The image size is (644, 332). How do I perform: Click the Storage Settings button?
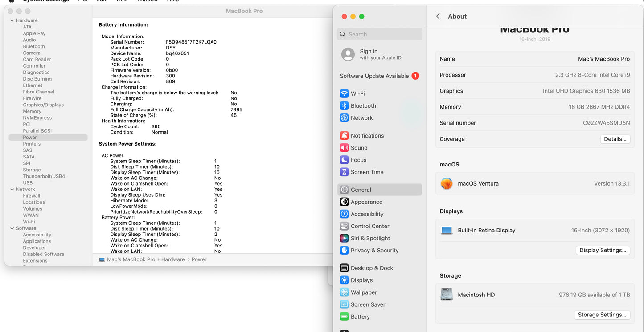pos(602,315)
